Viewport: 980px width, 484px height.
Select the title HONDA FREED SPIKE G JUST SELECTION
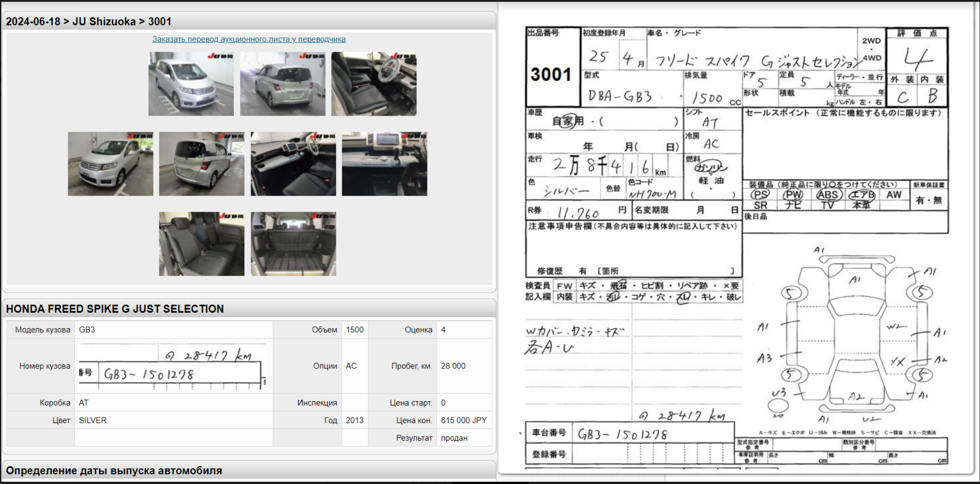[115, 309]
